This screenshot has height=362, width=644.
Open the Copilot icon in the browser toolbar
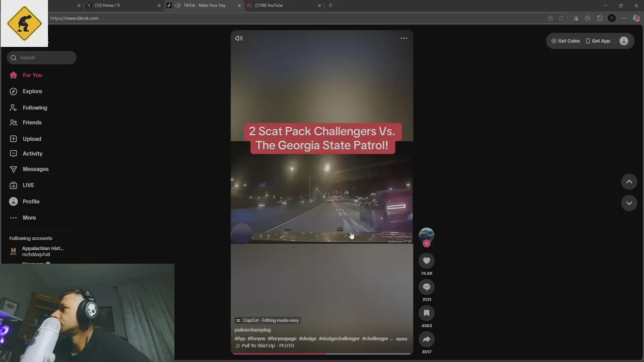coord(636,18)
